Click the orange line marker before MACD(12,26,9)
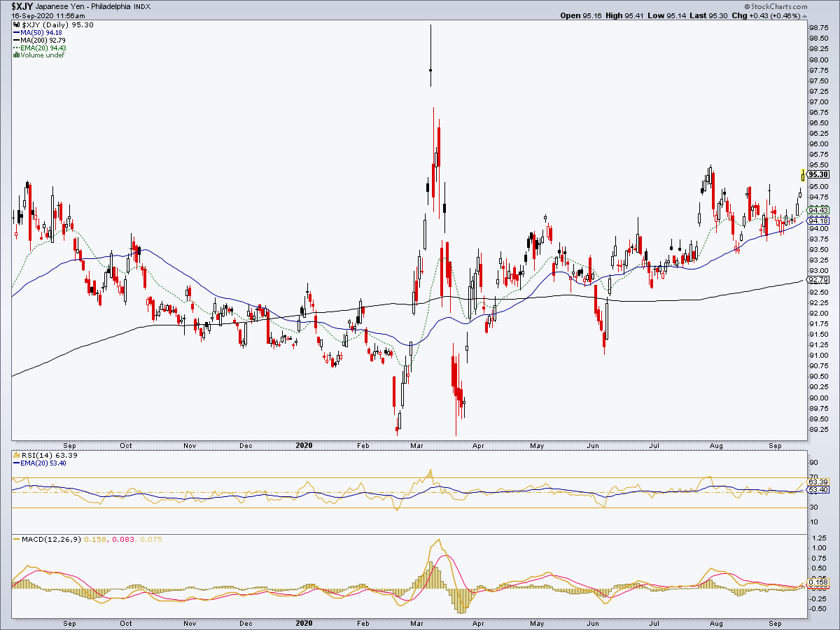The height and width of the screenshot is (630, 840). 15,538
